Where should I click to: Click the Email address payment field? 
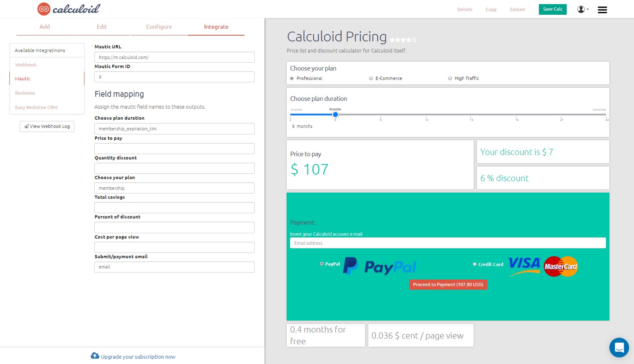pyautogui.click(x=448, y=243)
